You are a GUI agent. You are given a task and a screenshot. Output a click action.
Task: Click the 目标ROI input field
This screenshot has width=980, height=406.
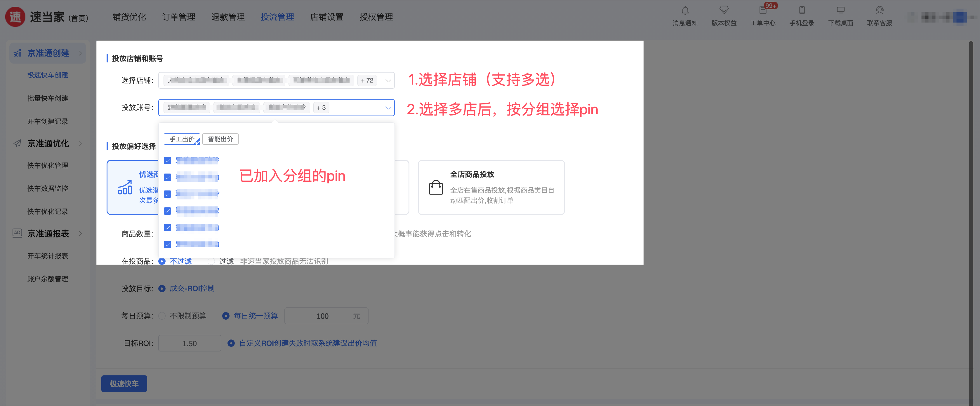point(190,343)
